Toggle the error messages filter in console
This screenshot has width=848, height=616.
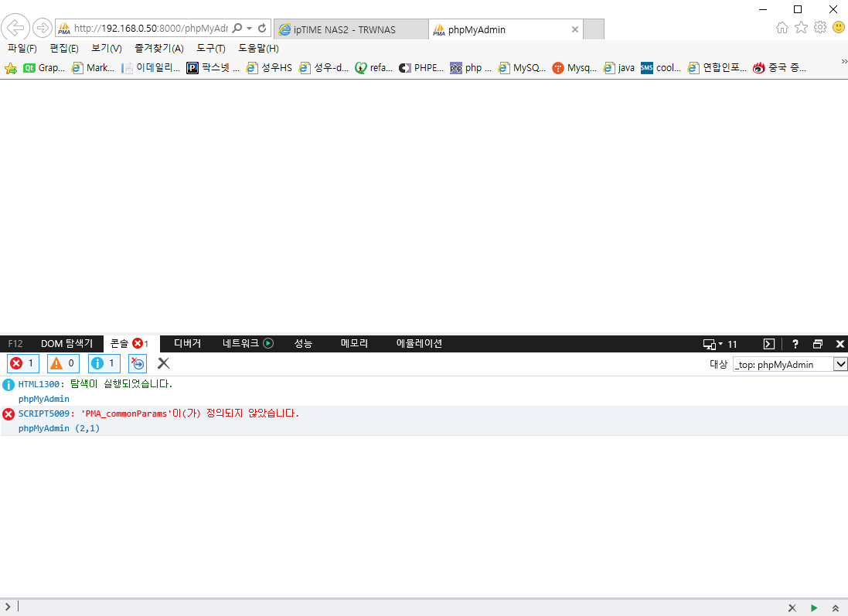tap(23, 363)
